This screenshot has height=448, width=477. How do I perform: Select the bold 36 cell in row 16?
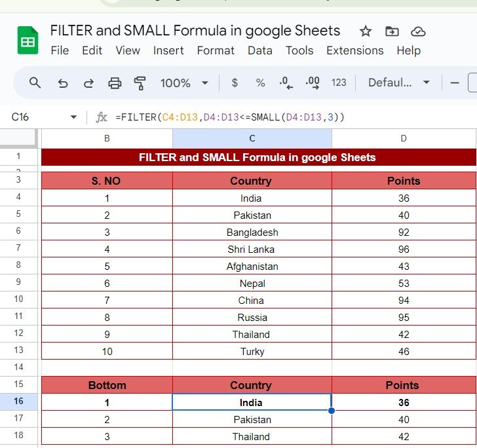404,402
